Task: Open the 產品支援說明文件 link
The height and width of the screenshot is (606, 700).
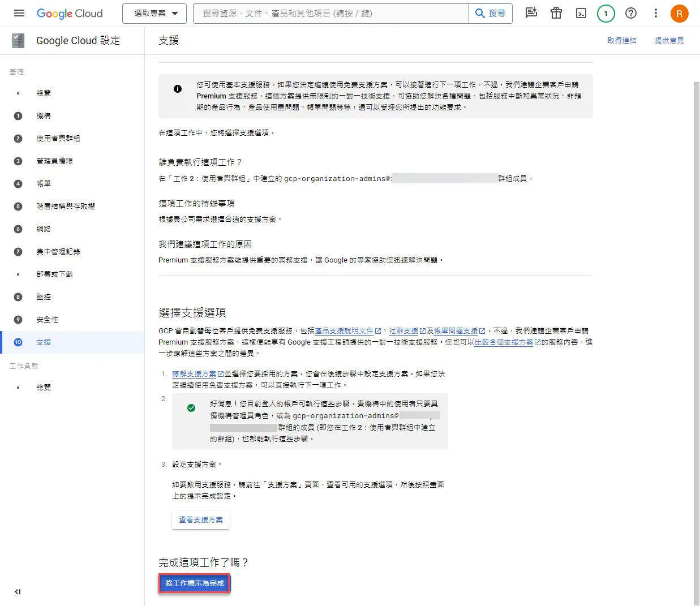Action: (347, 331)
